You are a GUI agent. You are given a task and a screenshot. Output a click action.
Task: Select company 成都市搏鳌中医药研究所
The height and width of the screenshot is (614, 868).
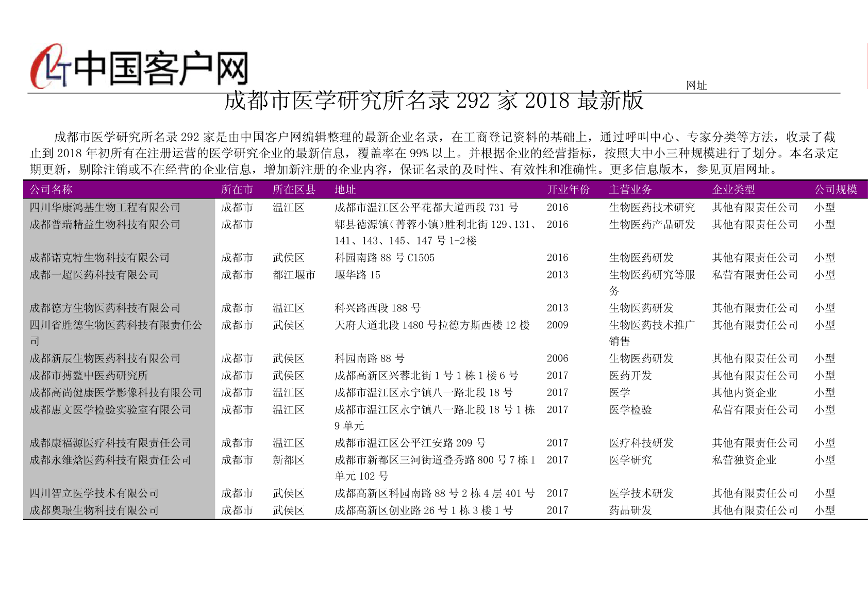[89, 375]
